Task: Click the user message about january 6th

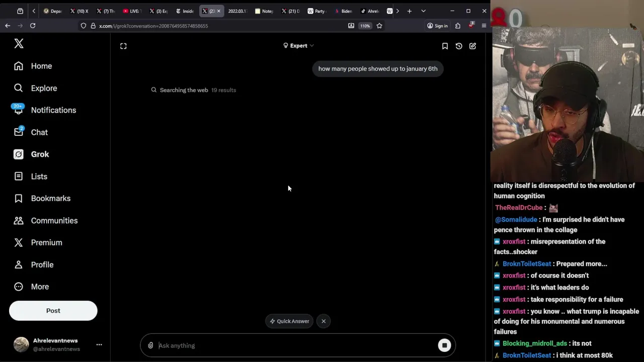Action: coord(378,69)
